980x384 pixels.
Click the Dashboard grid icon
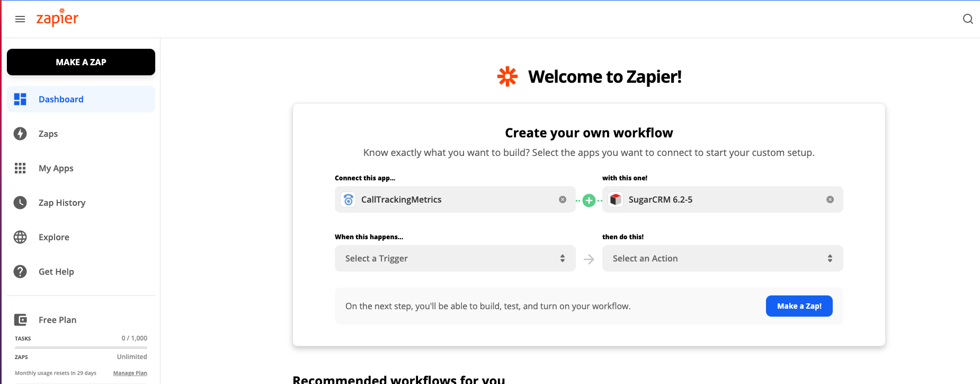[20, 99]
